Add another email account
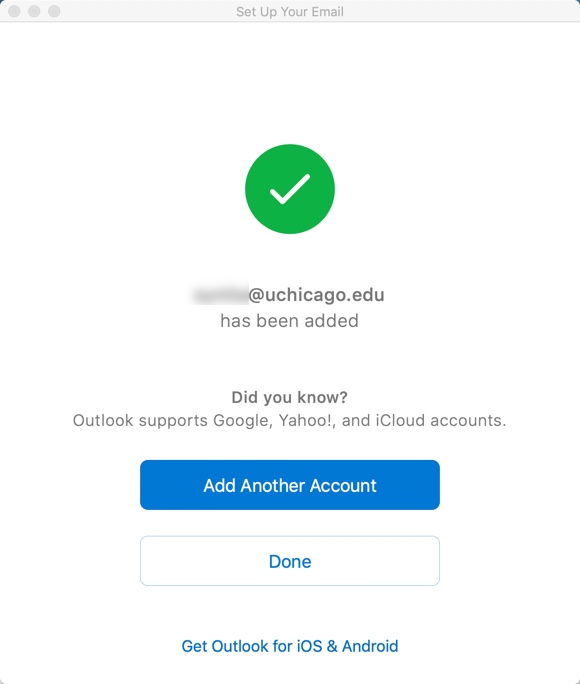Viewport: 580px width, 684px height. tap(290, 485)
